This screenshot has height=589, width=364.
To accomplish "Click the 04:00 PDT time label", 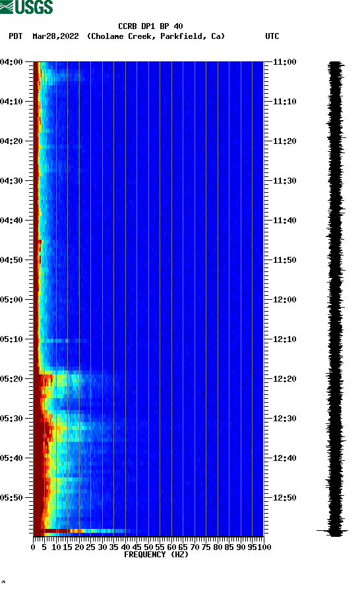I will (12, 62).
